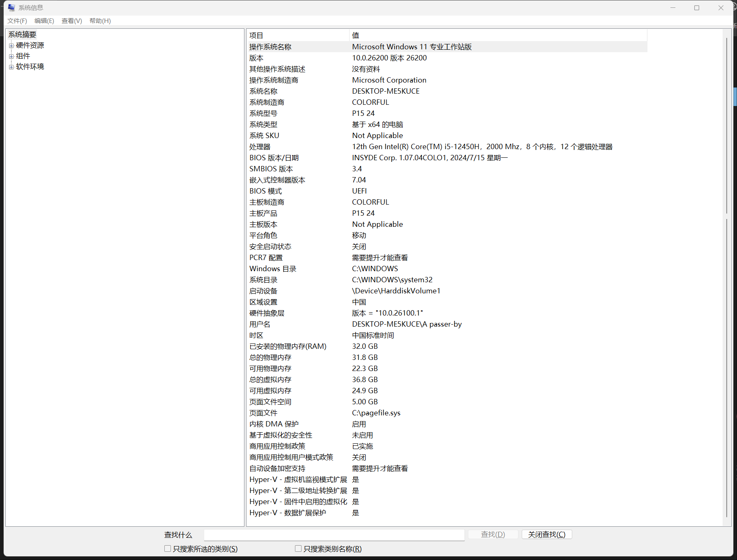
Task: Minimize the 系统信息 window
Action: click(x=673, y=8)
